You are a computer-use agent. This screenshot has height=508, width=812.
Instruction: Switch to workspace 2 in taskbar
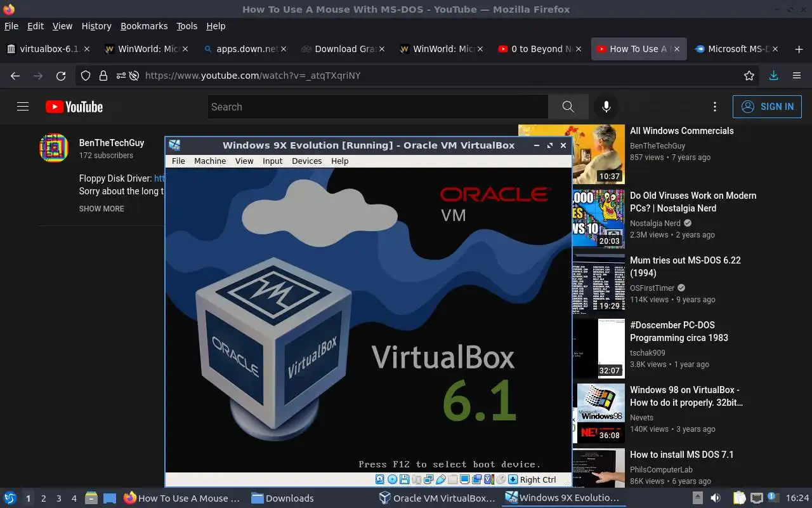click(x=44, y=498)
